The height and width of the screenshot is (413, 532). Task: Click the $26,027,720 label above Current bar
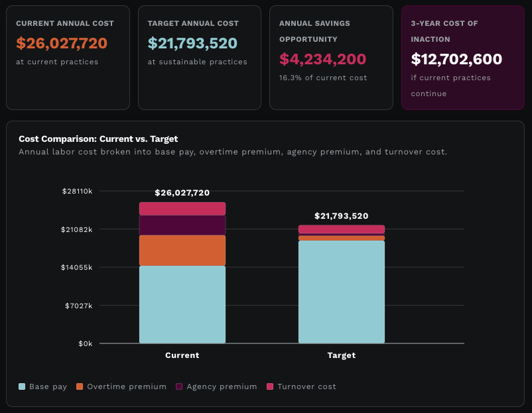tap(182, 193)
